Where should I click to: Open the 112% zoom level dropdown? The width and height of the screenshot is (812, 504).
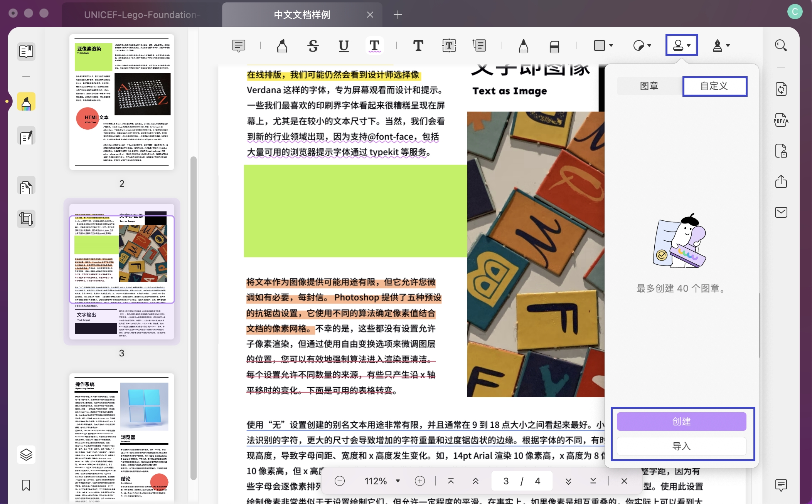398,481
